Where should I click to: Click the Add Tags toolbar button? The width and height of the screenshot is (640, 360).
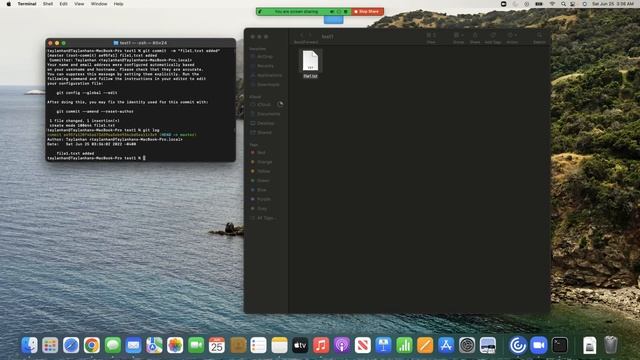(493, 36)
